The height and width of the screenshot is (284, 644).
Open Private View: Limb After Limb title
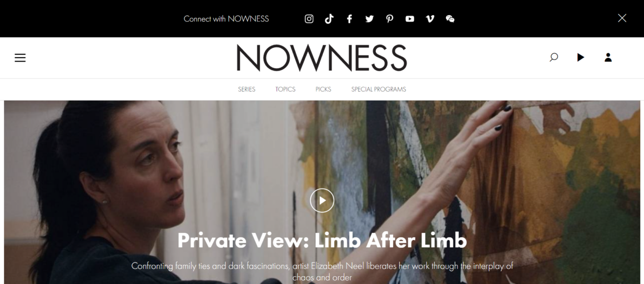coord(322,241)
